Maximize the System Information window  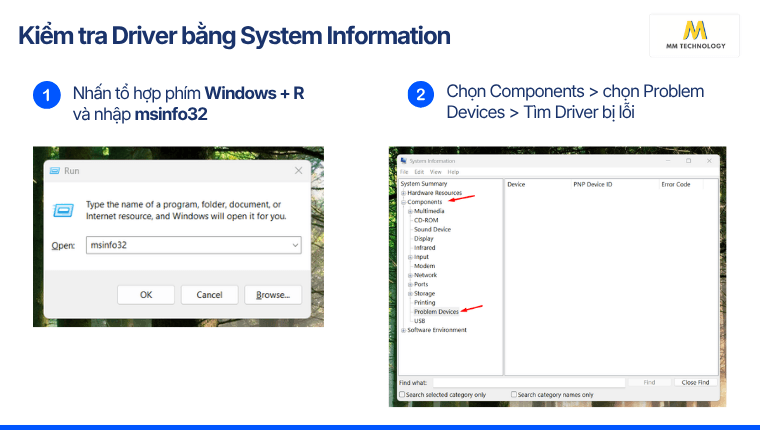pyautogui.click(x=688, y=160)
